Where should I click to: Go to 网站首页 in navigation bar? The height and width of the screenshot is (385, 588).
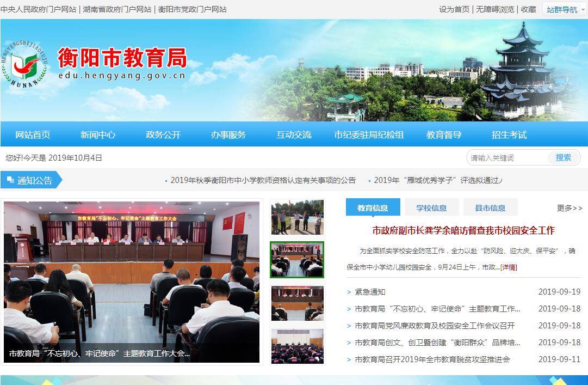point(33,135)
